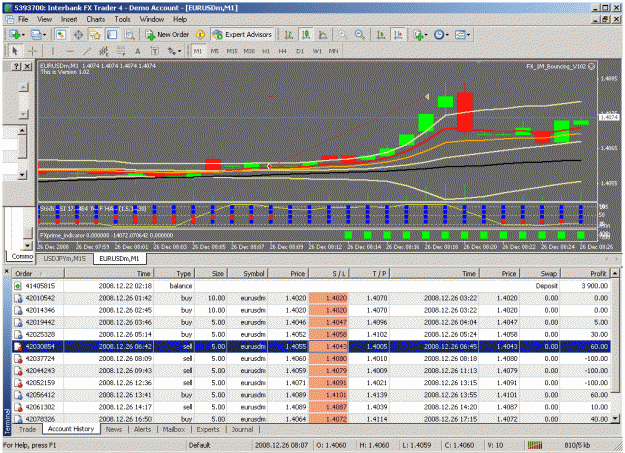Select order 42037724 row in history

tap(311, 358)
